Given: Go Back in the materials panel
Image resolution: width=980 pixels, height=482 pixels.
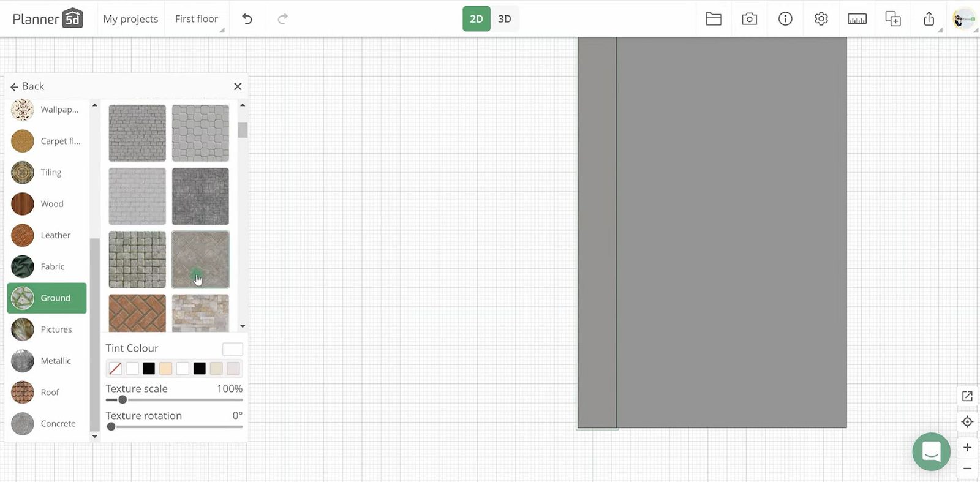Looking at the screenshot, I should pos(28,86).
